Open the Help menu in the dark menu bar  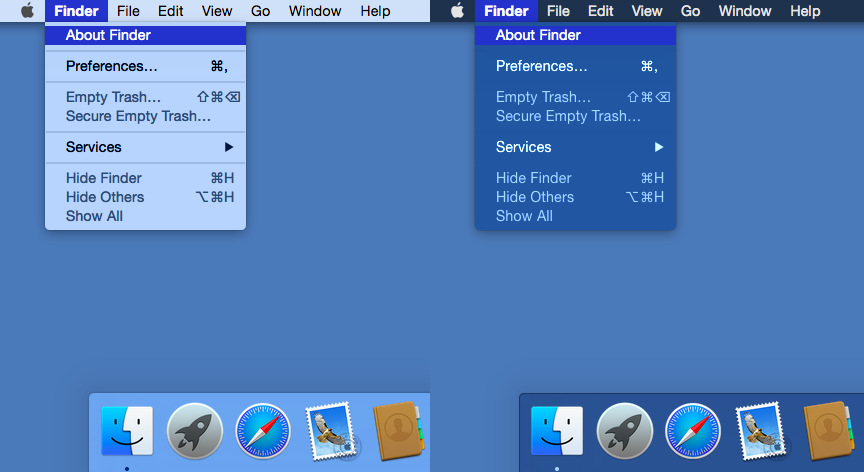click(x=805, y=11)
